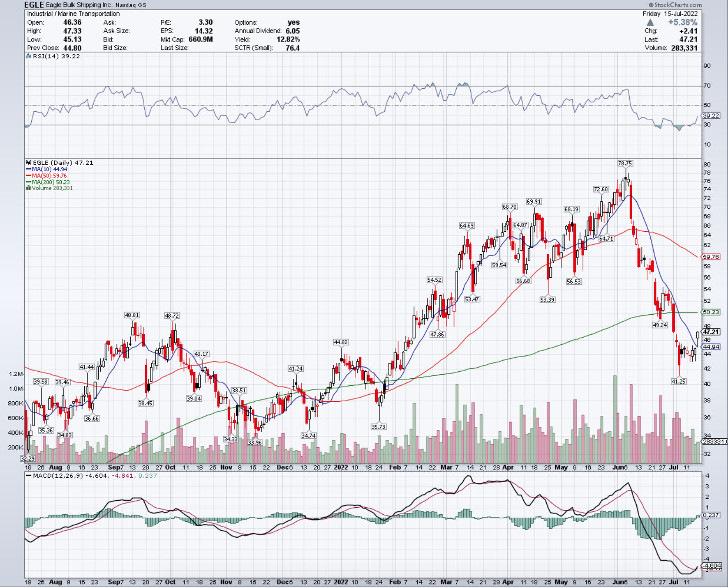
Task: Click the green 50.23 MA(200) axis tag
Action: click(711, 312)
